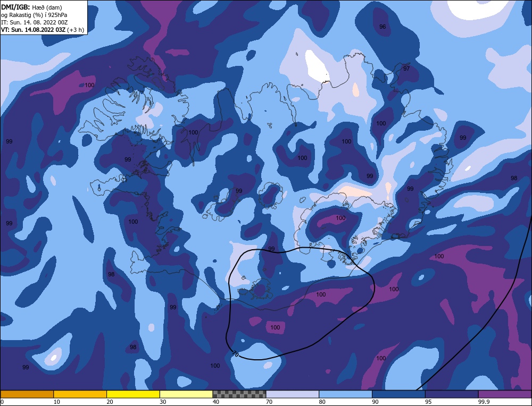The width and height of the screenshot is (532, 406).
Task: Click the legend scale value '40'
Action: coord(216,402)
